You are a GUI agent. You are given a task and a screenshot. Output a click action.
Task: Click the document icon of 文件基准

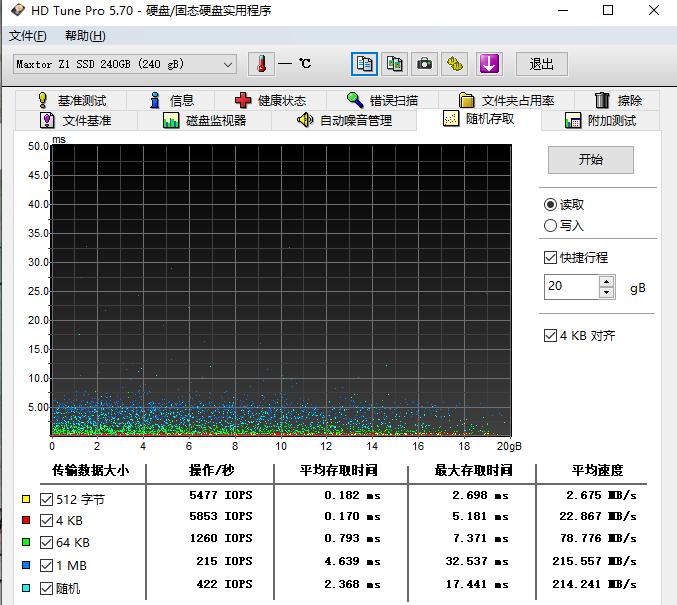tap(47, 120)
